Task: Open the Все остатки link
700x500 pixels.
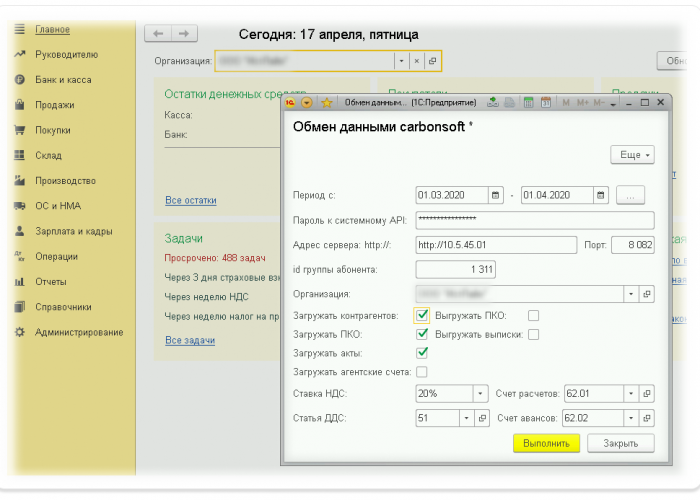Action: [x=191, y=200]
